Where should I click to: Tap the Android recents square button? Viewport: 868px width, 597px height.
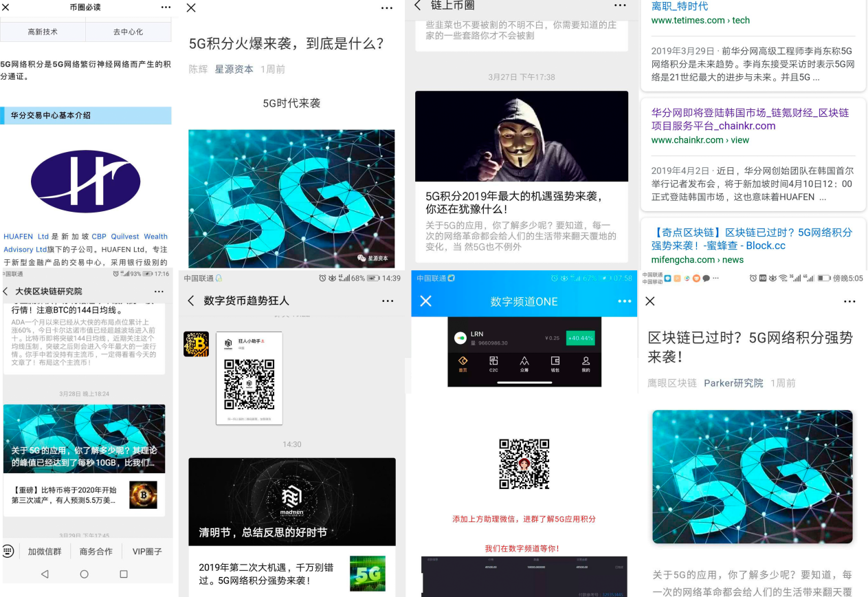click(x=124, y=574)
